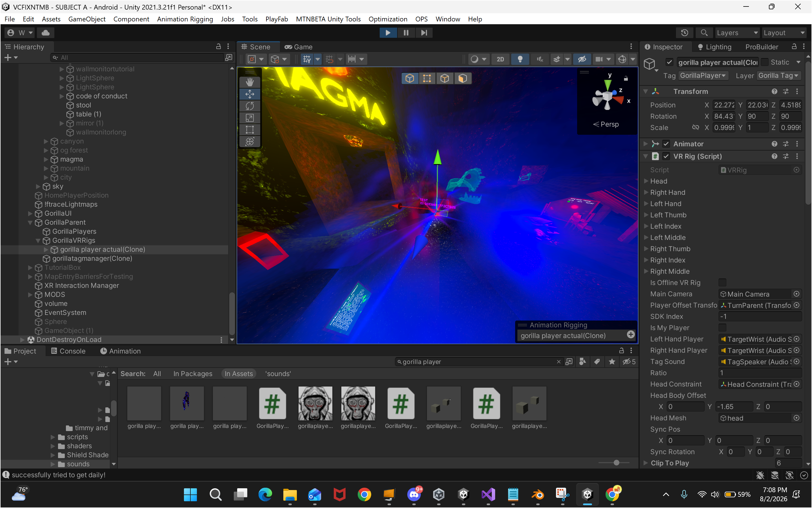Open the Undo History icon
812x508 pixels.
click(x=684, y=33)
